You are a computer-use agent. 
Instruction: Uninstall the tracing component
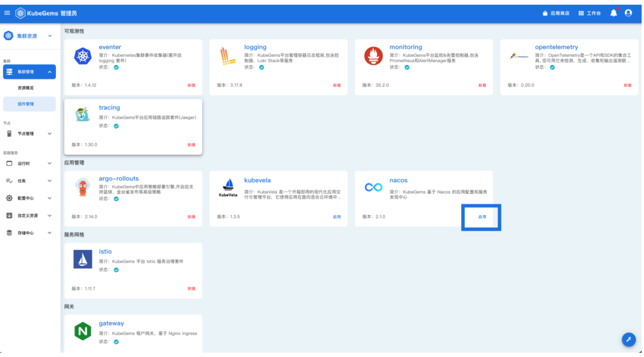[191, 145]
